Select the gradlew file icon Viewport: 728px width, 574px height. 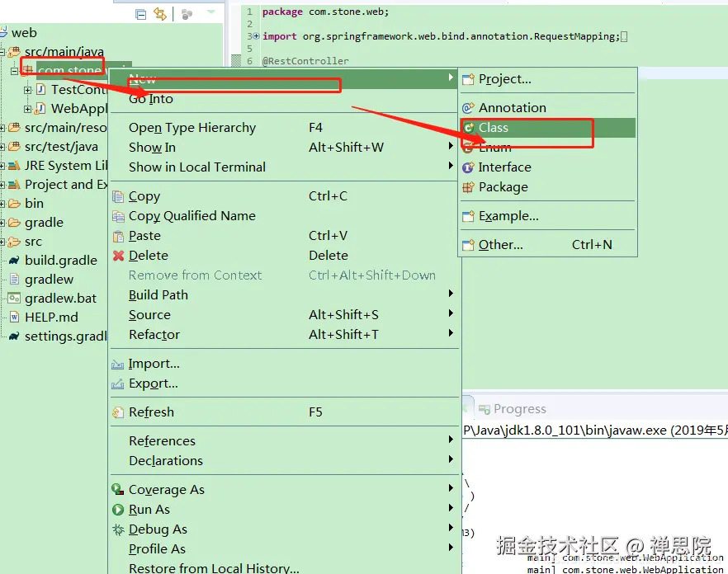(x=14, y=280)
